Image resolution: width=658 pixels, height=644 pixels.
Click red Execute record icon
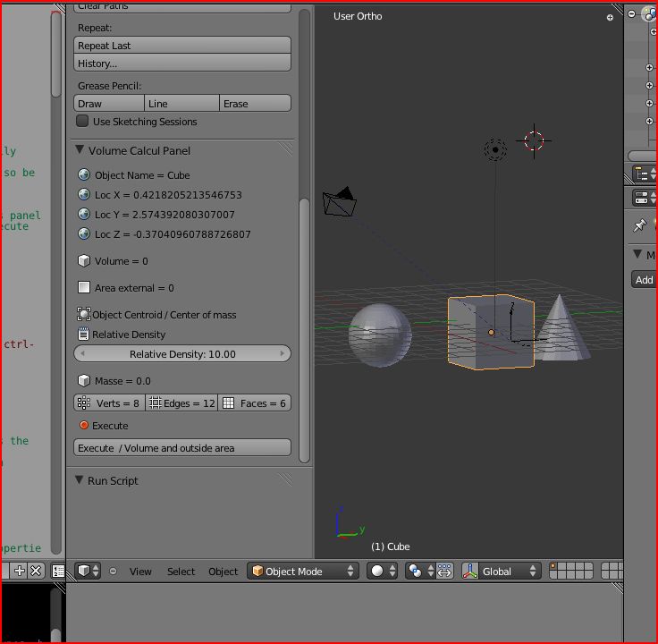84,425
